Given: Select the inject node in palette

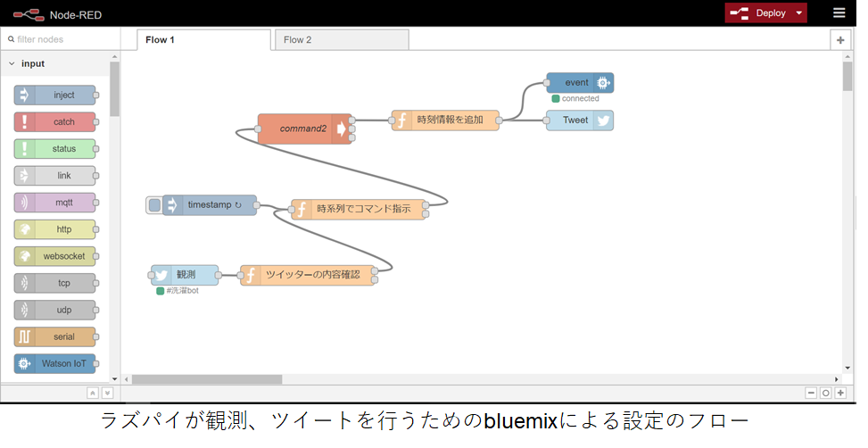Looking at the screenshot, I should (54, 95).
